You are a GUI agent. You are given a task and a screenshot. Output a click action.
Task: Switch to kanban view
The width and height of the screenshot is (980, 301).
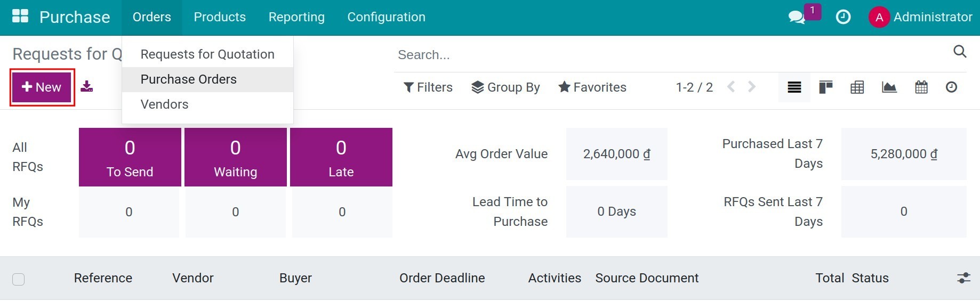826,87
